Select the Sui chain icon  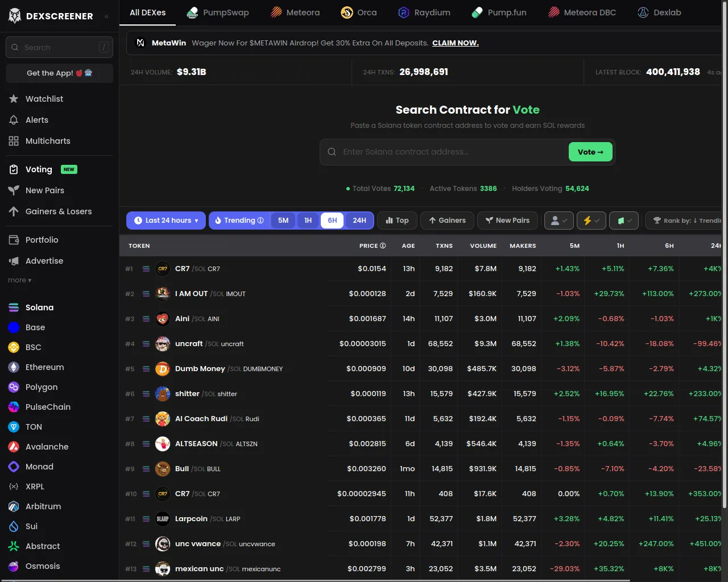point(14,526)
